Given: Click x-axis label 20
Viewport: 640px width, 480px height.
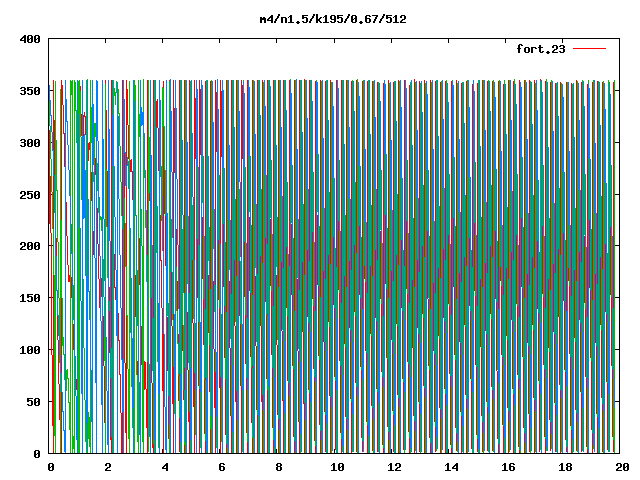Looking at the screenshot, I should pyautogui.click(x=622, y=467).
